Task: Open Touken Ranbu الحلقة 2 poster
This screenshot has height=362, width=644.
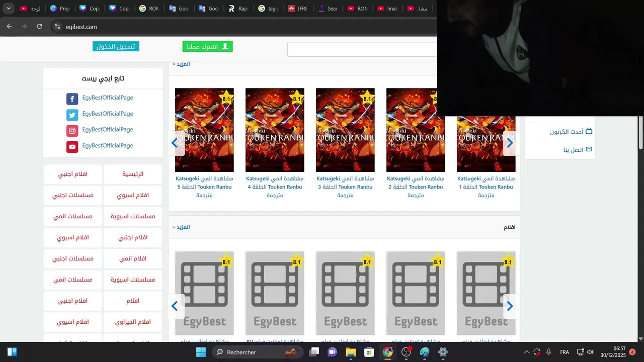Action: tap(416, 130)
